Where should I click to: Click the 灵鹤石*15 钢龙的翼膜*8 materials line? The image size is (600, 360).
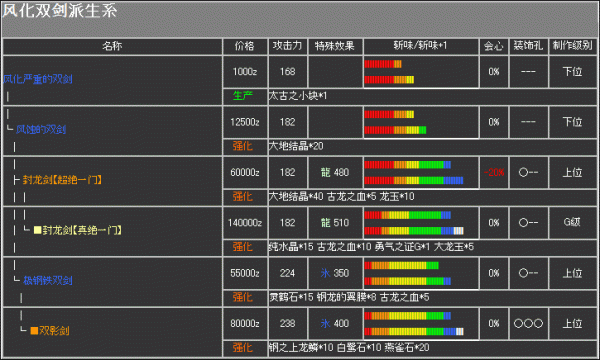(x=349, y=297)
